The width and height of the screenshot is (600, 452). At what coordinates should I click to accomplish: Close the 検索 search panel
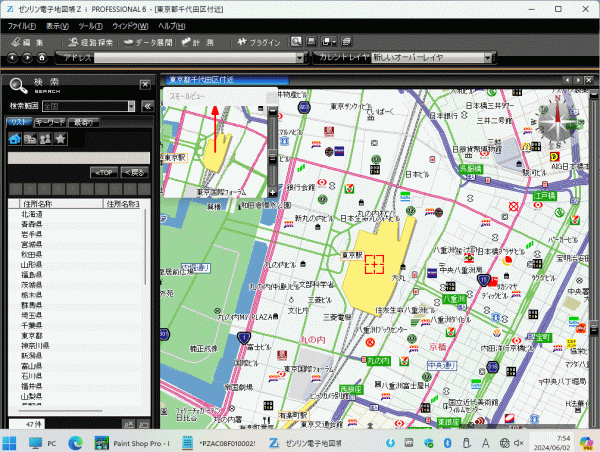[145, 85]
